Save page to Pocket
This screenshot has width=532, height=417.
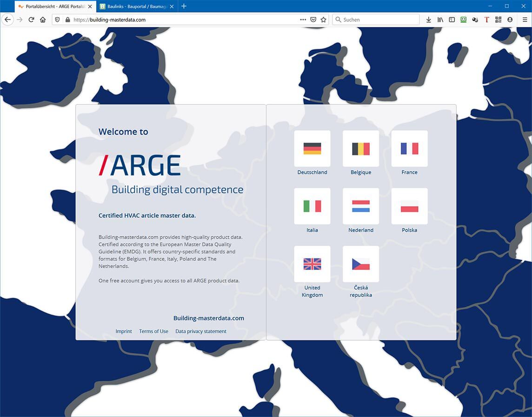[313, 20]
